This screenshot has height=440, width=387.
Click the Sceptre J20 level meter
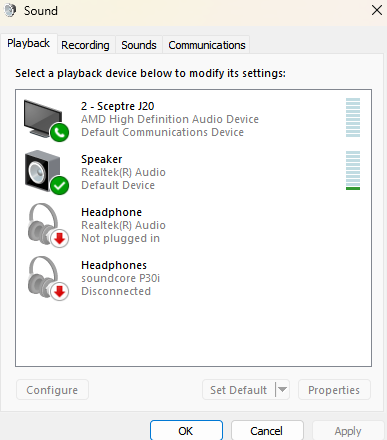[353, 117]
